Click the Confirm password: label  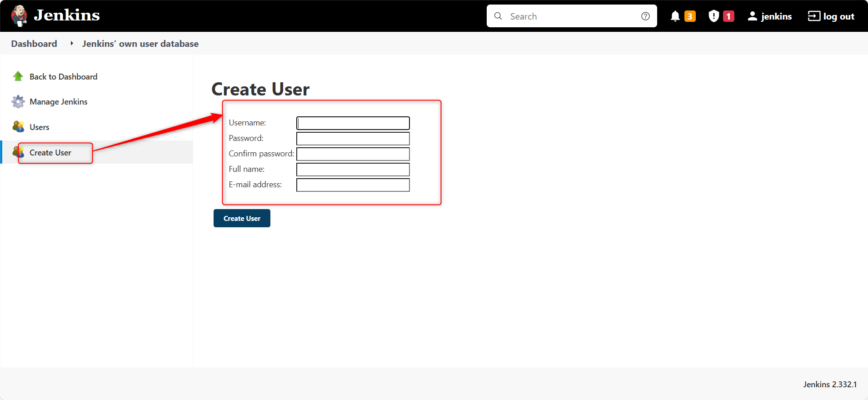click(261, 154)
